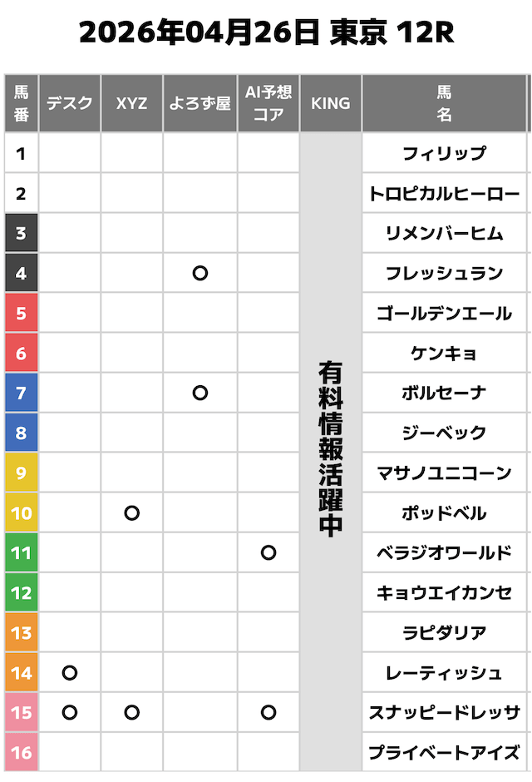
Task: Select the XYZ column header
Action: coord(131,103)
